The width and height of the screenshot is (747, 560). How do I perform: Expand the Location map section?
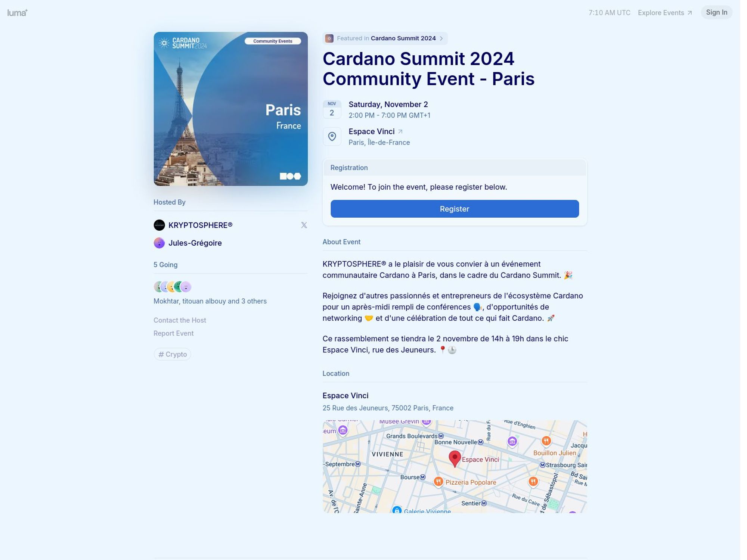pyautogui.click(x=455, y=465)
